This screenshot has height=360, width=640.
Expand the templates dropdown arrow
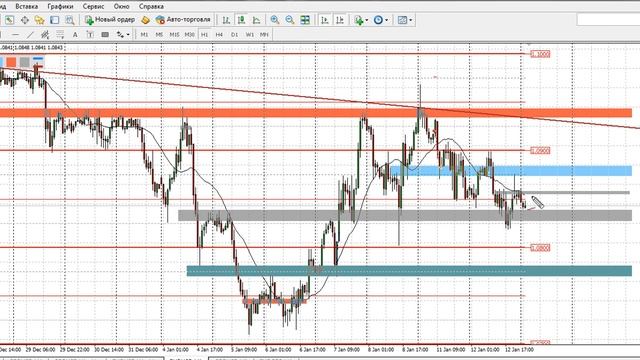[411, 20]
